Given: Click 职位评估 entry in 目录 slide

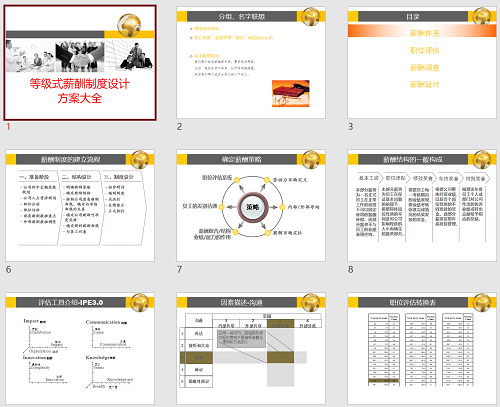Looking at the screenshot, I should click(x=424, y=50).
